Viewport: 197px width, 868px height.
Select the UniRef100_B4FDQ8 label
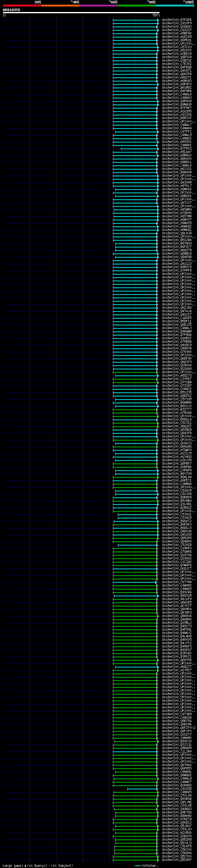176,67
